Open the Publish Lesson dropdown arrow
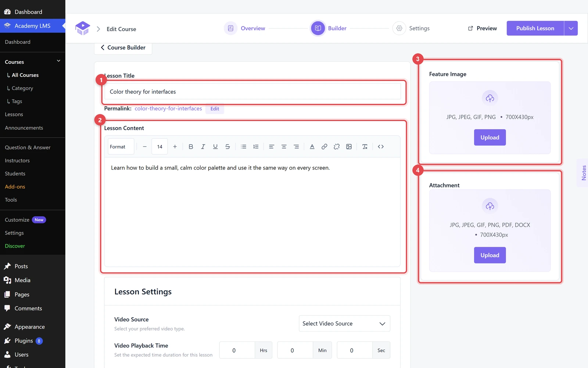Screen dimensions: 588x368 [571, 28]
